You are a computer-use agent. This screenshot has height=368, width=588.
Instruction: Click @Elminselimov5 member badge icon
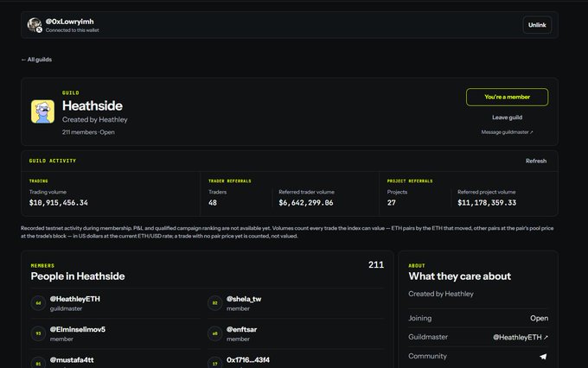(x=38, y=333)
